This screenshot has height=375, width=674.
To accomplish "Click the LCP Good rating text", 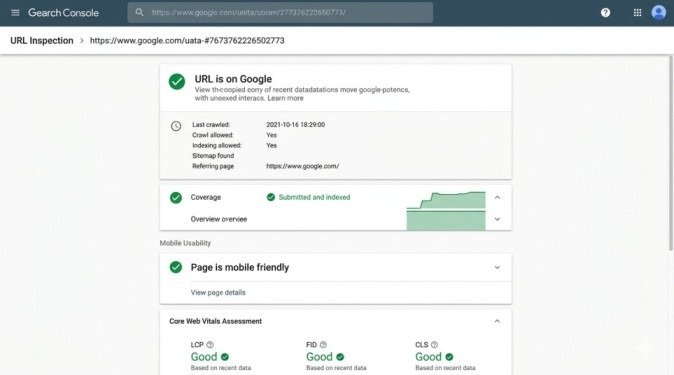I will point(204,357).
